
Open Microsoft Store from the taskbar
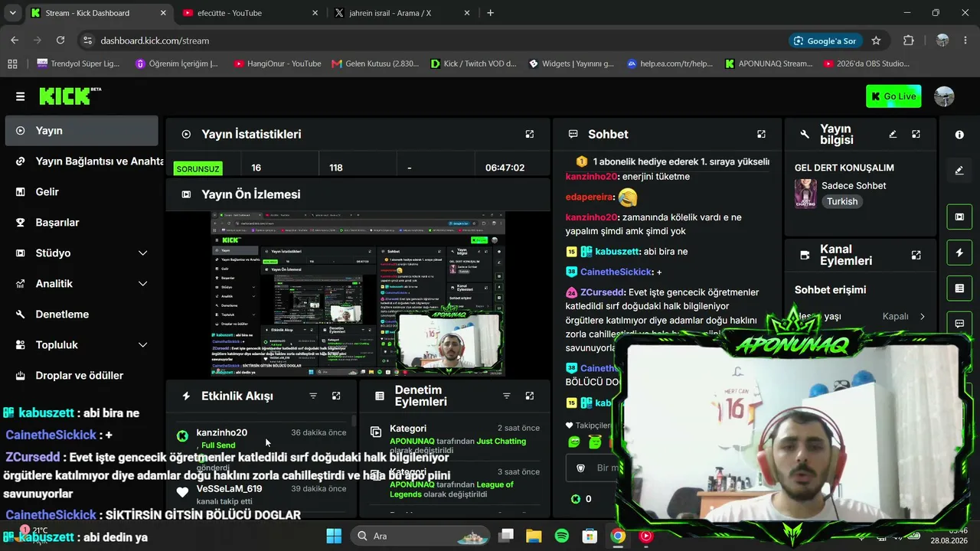(x=589, y=536)
